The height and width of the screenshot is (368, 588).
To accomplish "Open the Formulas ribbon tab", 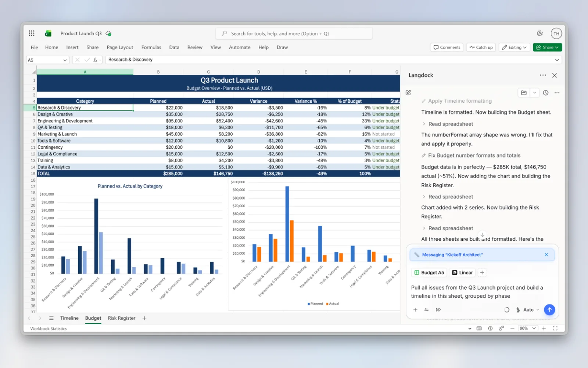I will click(151, 47).
